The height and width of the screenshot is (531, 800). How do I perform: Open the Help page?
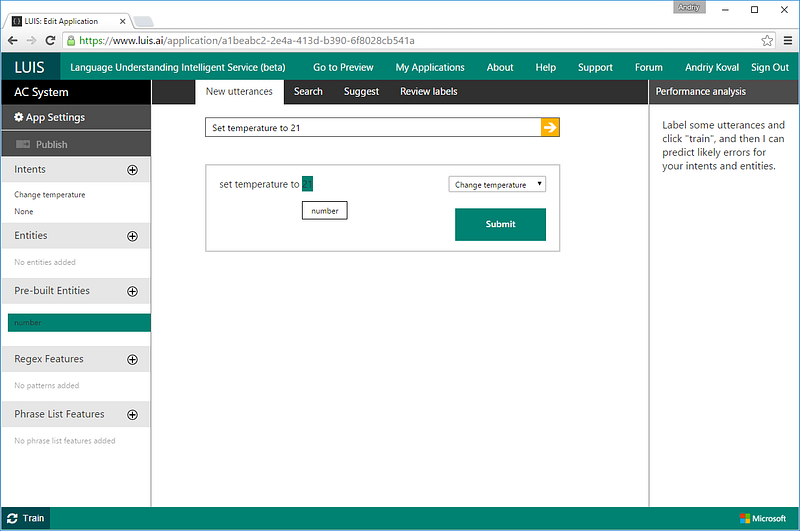click(545, 67)
